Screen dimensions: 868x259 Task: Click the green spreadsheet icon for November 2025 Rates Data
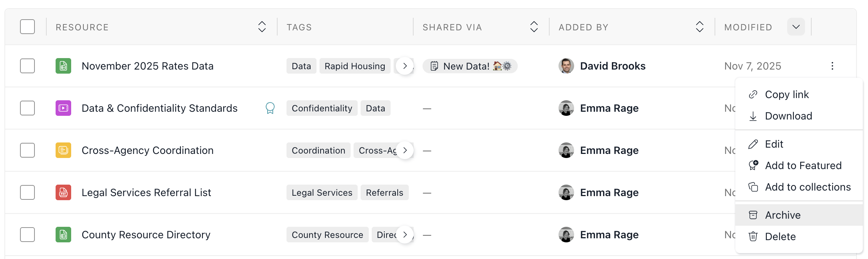coord(63,66)
